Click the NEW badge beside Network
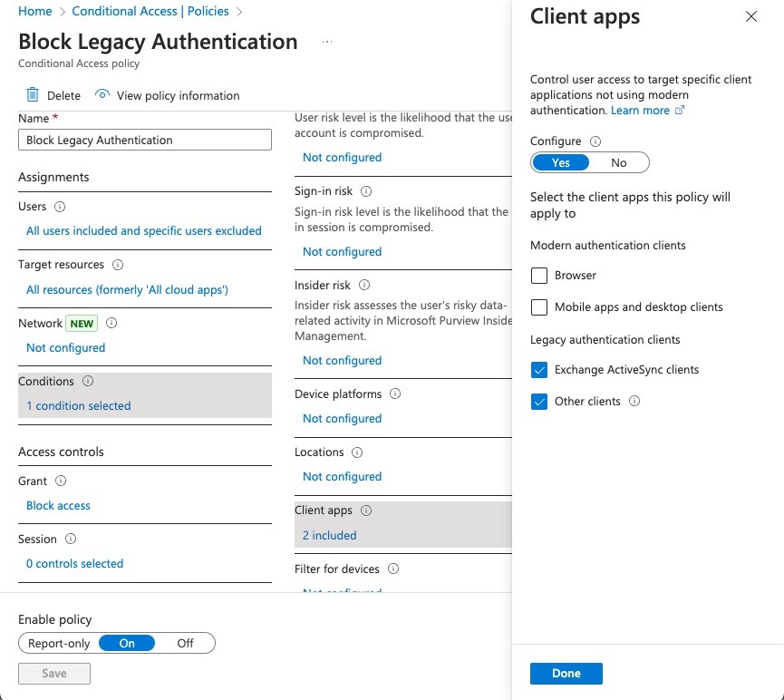 click(82, 324)
